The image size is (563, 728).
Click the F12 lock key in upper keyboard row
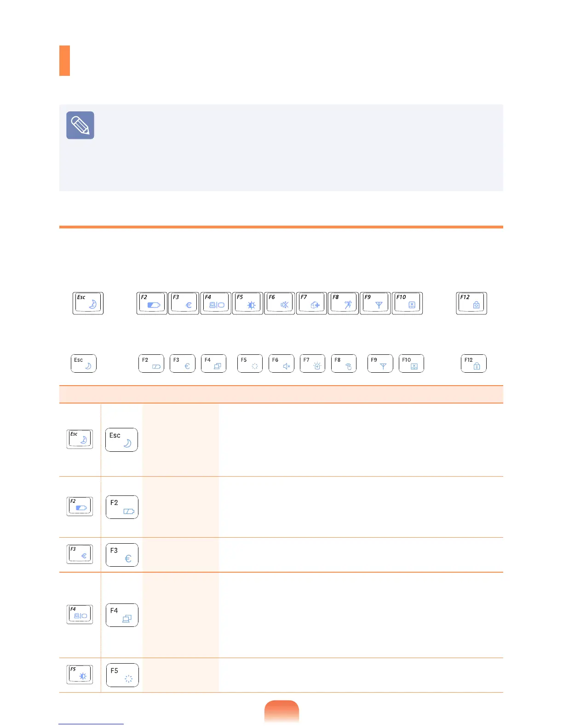(471, 303)
